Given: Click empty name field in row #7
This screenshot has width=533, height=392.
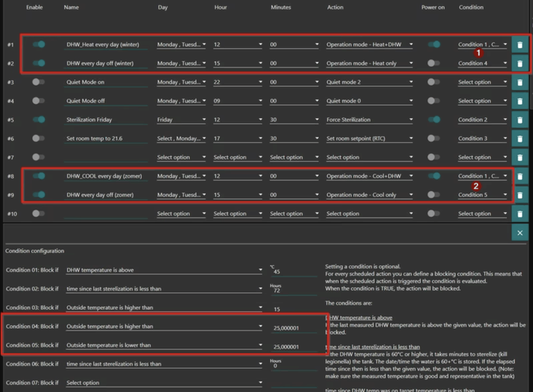Looking at the screenshot, I should (x=106, y=157).
